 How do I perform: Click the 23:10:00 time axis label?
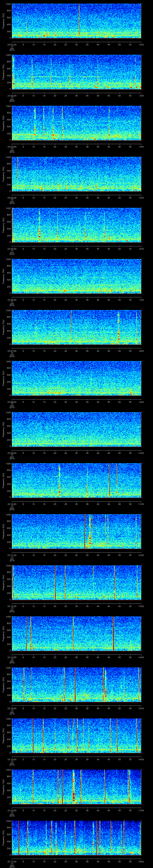point(12,504)
